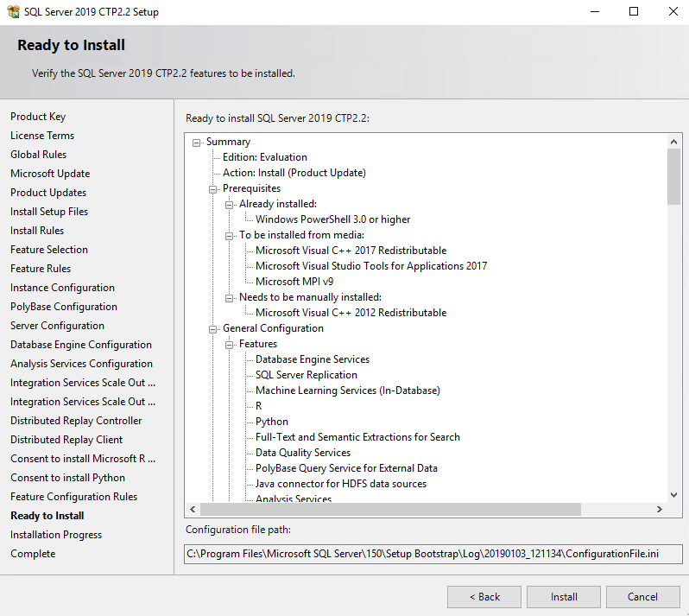Select the Python feature row
This screenshot has height=616, width=689.
pyautogui.click(x=272, y=422)
